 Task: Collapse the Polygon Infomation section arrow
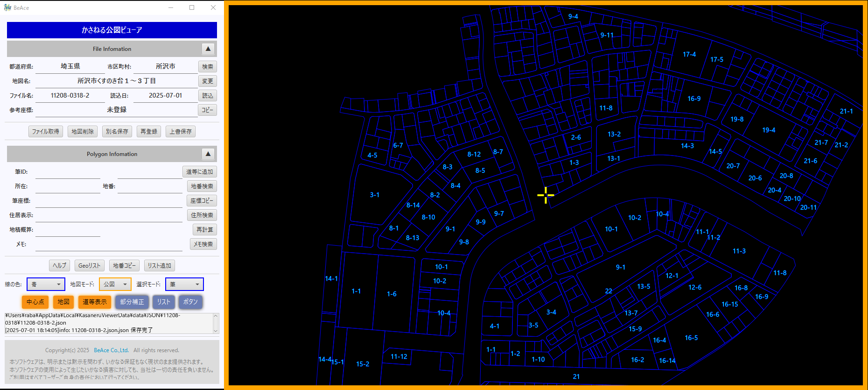click(208, 154)
